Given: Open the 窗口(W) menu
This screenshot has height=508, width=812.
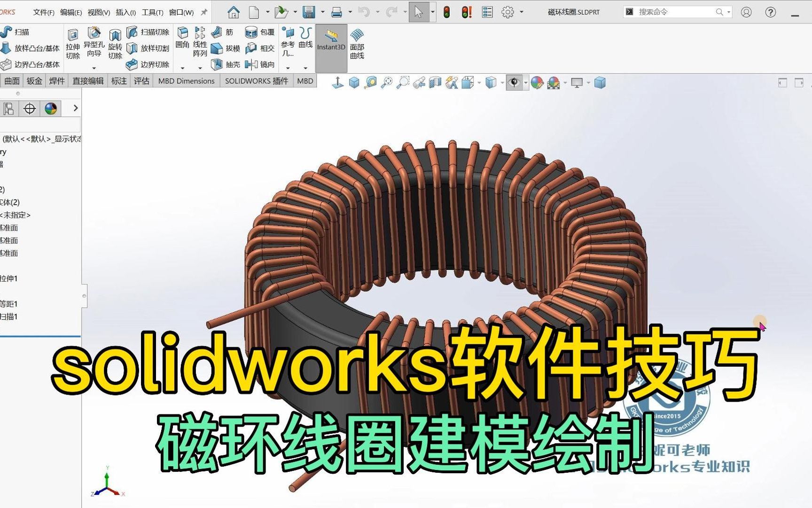Looking at the screenshot, I should 181,12.
